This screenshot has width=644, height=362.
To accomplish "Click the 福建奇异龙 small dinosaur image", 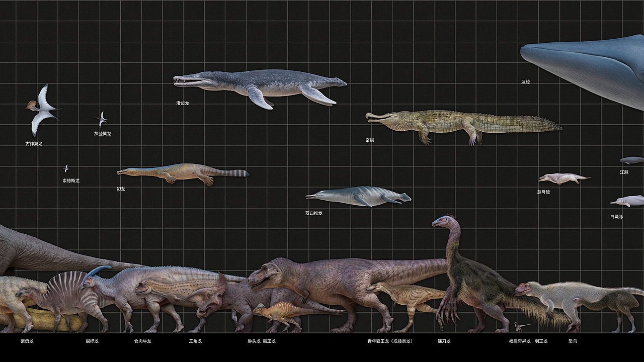I will tap(518, 326).
